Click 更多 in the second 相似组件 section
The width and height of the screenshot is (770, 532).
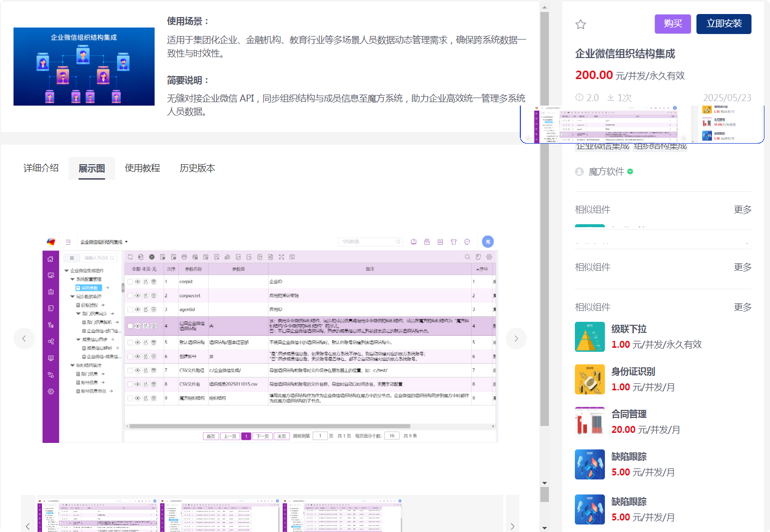[742, 267]
